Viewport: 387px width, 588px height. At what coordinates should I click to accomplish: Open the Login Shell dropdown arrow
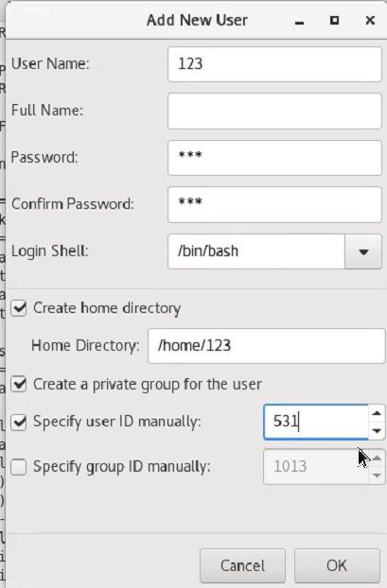[x=363, y=251]
